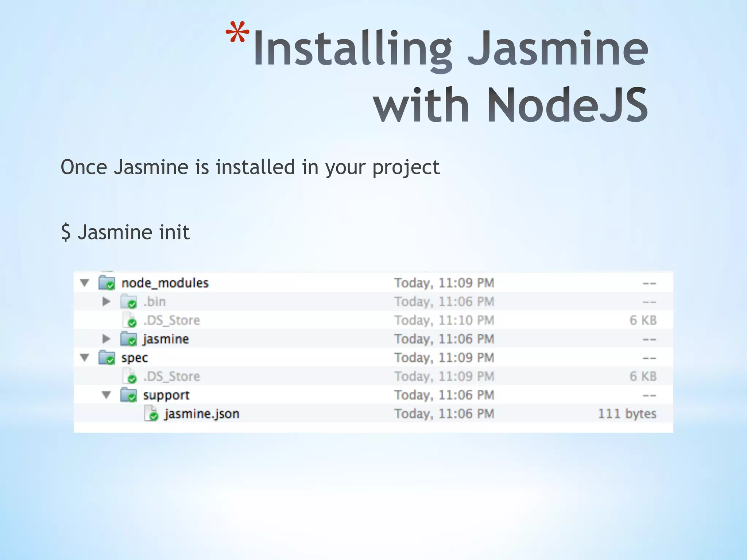Click the 11:10 PM date of .DS_Store
The width and height of the screenshot is (747, 560).
[444, 320]
